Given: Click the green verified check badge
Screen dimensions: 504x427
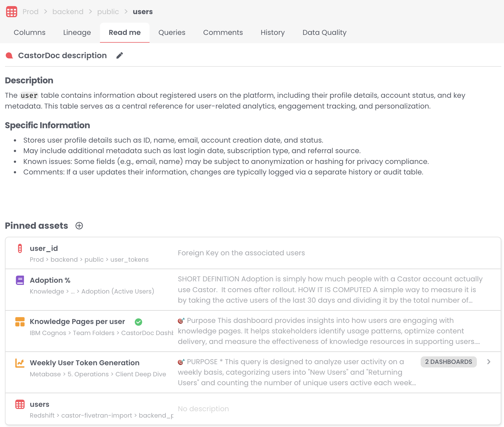Looking at the screenshot, I should [138, 322].
